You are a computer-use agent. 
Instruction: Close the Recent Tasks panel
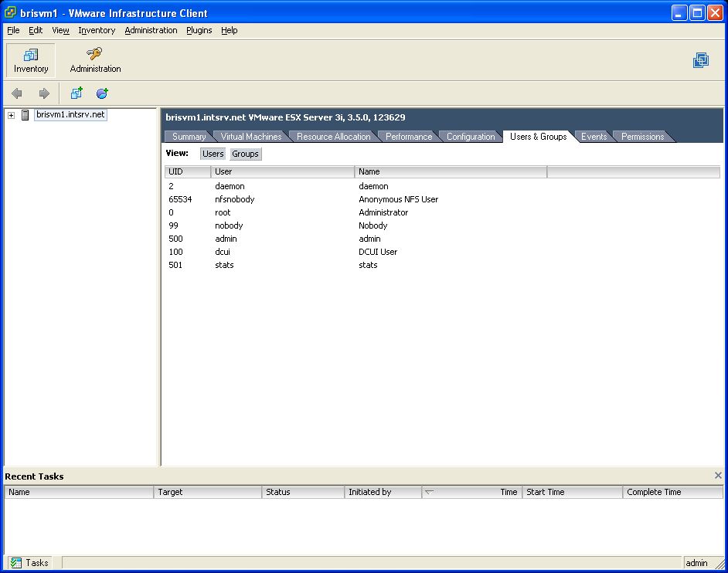point(718,475)
